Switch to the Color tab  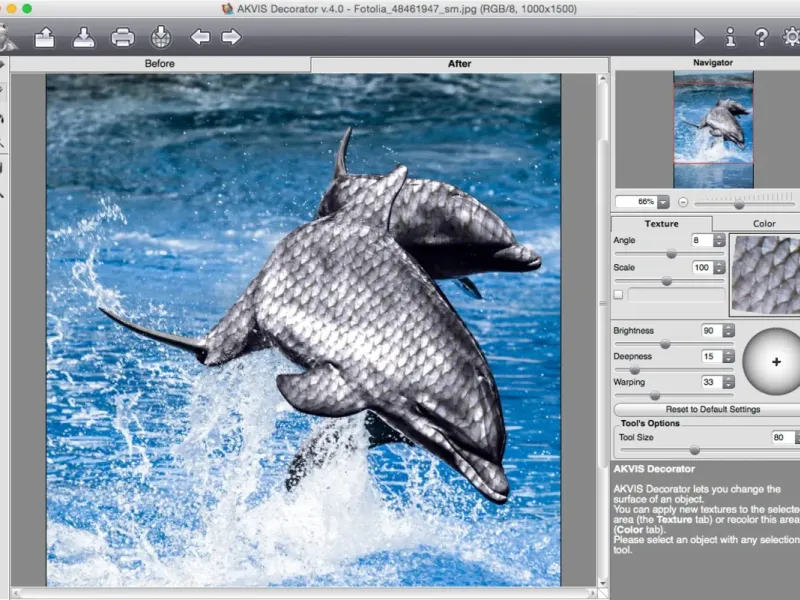(x=764, y=224)
